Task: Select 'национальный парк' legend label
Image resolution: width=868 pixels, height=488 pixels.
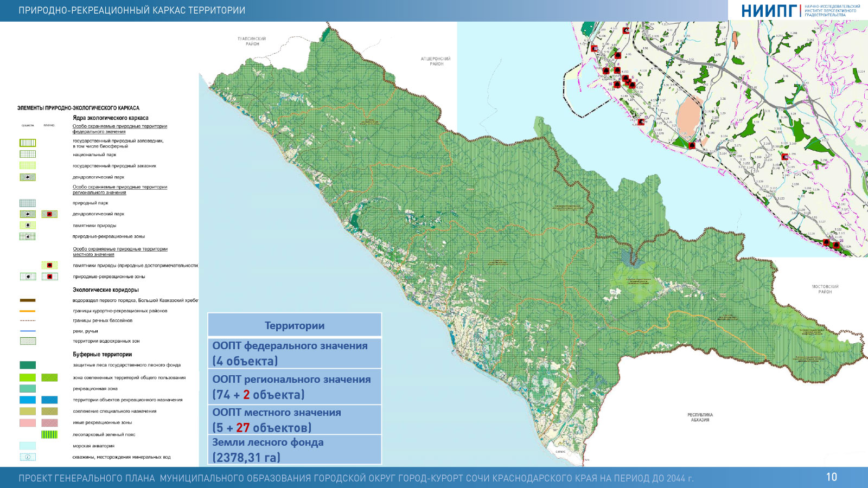Action: [94, 155]
